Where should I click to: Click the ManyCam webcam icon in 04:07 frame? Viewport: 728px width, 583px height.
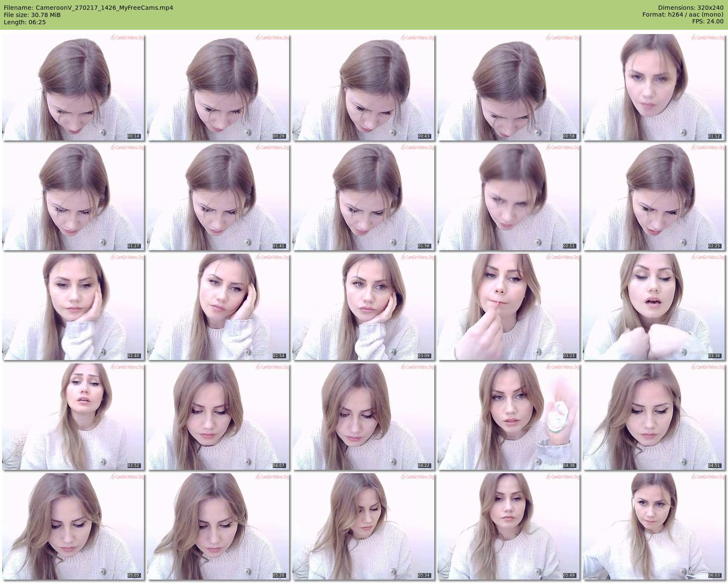click(248, 463)
